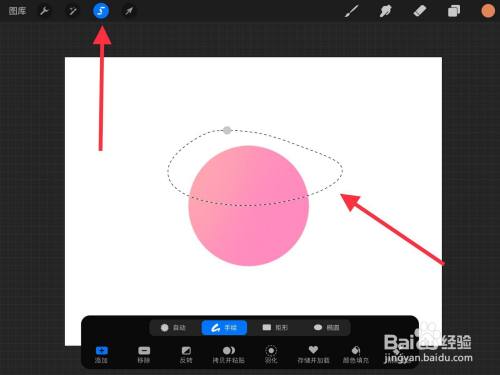Switch to 手绘 freehand selection mode
This screenshot has height=375, width=500.
224,328
